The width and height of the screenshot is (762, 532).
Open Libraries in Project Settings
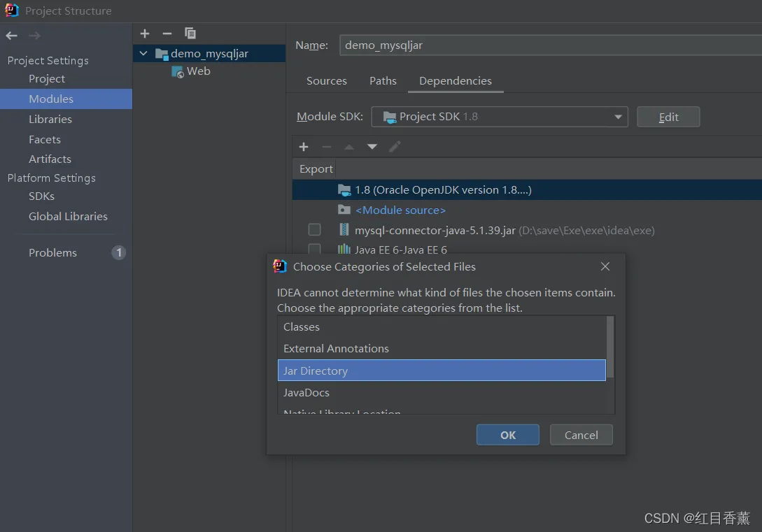50,120
